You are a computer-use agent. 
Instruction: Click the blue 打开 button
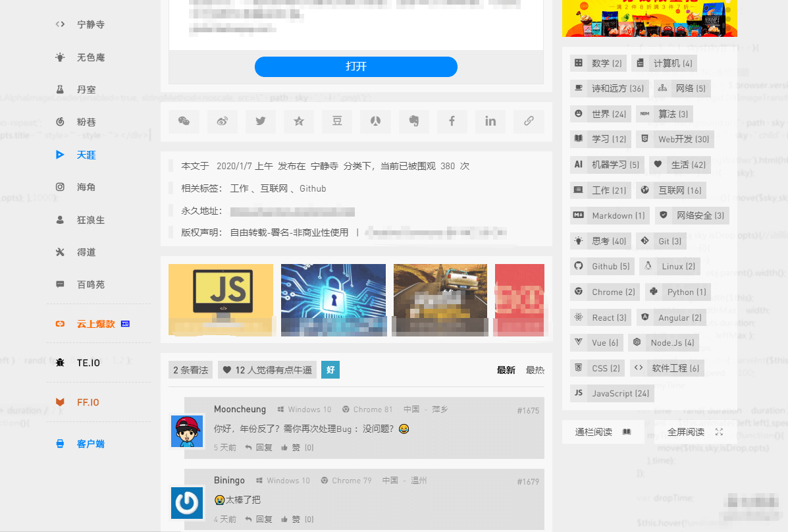point(355,66)
